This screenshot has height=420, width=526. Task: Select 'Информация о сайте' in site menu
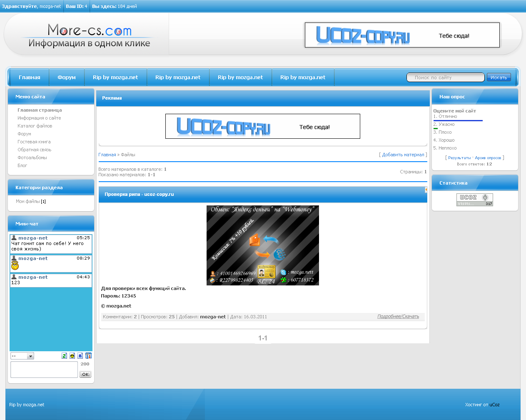point(39,118)
